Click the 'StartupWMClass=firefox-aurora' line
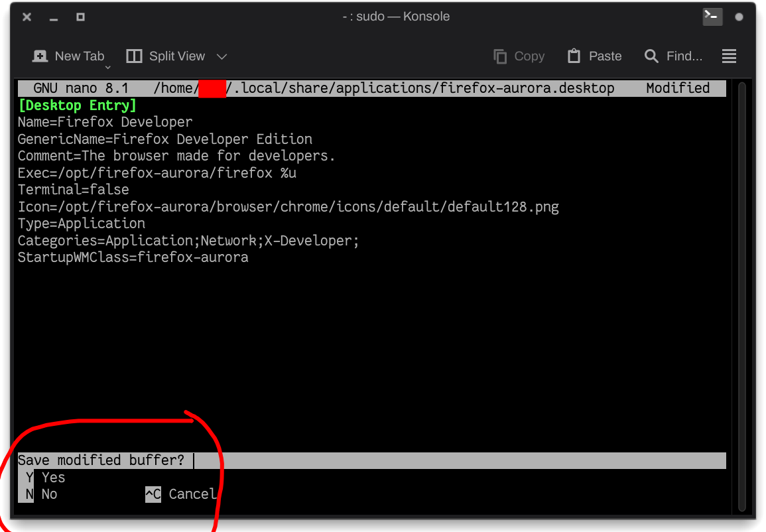766x532 pixels. 133,257
